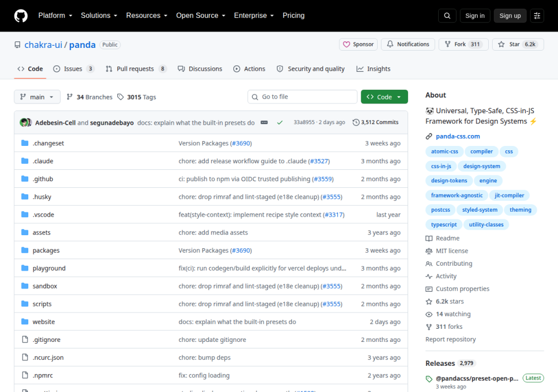Click the design-tokens topic tag
Image resolution: width=558 pixels, height=392 pixels.
tap(449, 181)
